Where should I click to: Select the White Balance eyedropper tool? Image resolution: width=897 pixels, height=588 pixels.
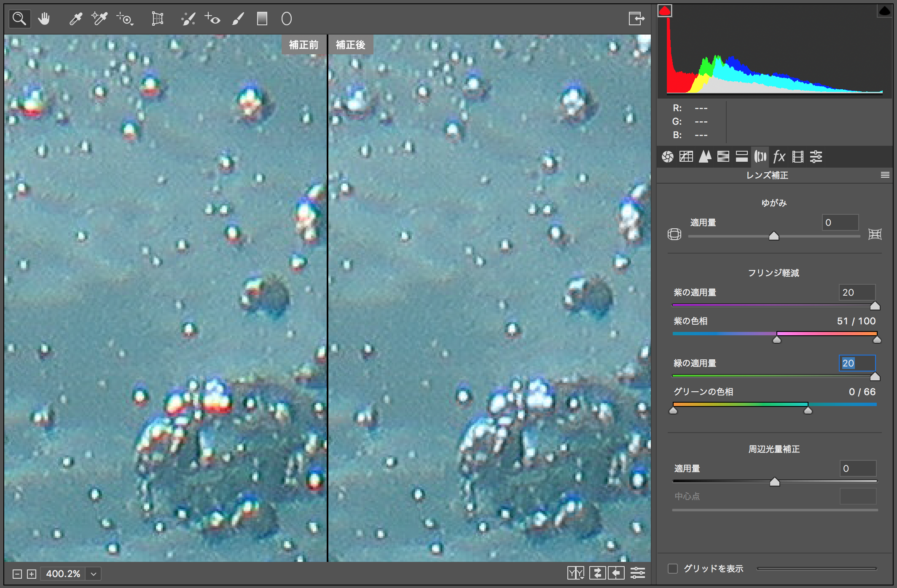[76, 19]
